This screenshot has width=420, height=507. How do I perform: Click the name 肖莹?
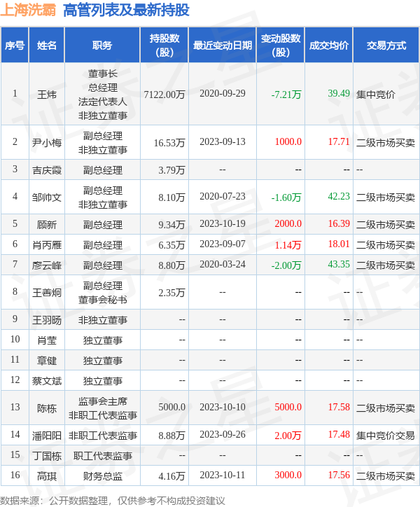(47, 340)
